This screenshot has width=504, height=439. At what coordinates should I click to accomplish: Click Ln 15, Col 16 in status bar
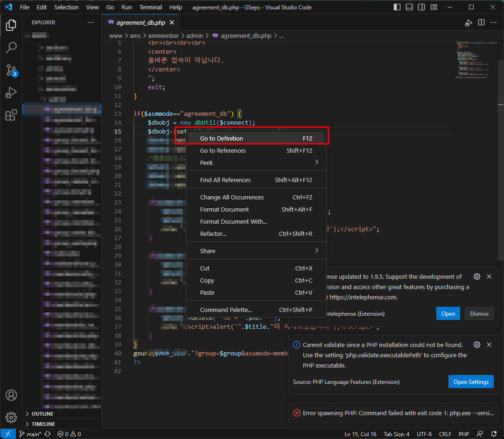[x=360, y=434]
